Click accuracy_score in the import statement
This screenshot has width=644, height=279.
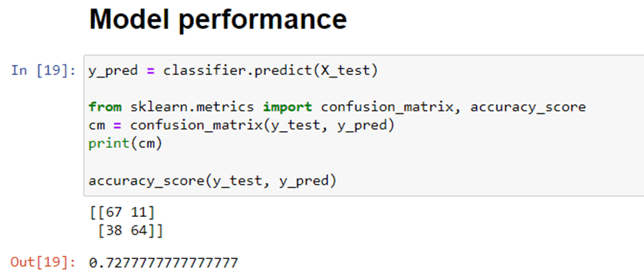[528, 107]
